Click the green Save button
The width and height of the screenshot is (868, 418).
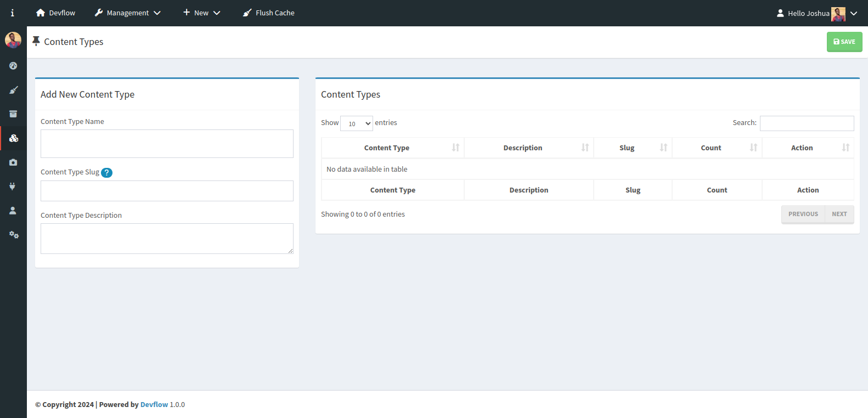pyautogui.click(x=844, y=42)
